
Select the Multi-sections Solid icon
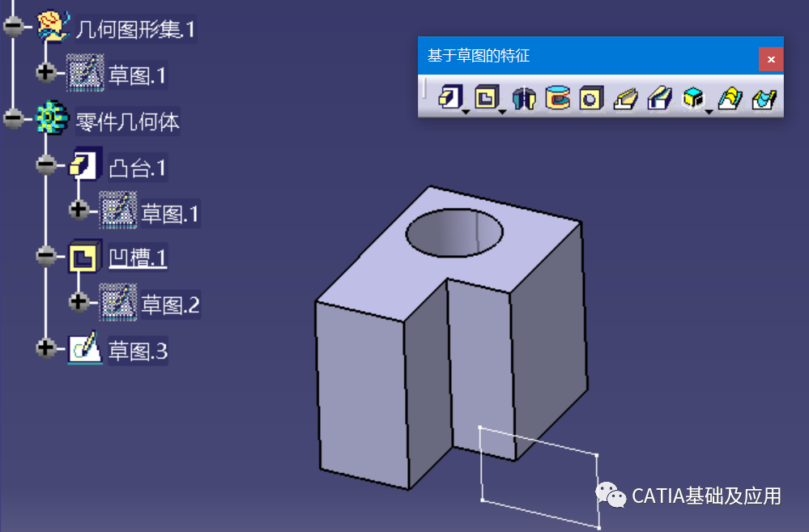pos(730,97)
